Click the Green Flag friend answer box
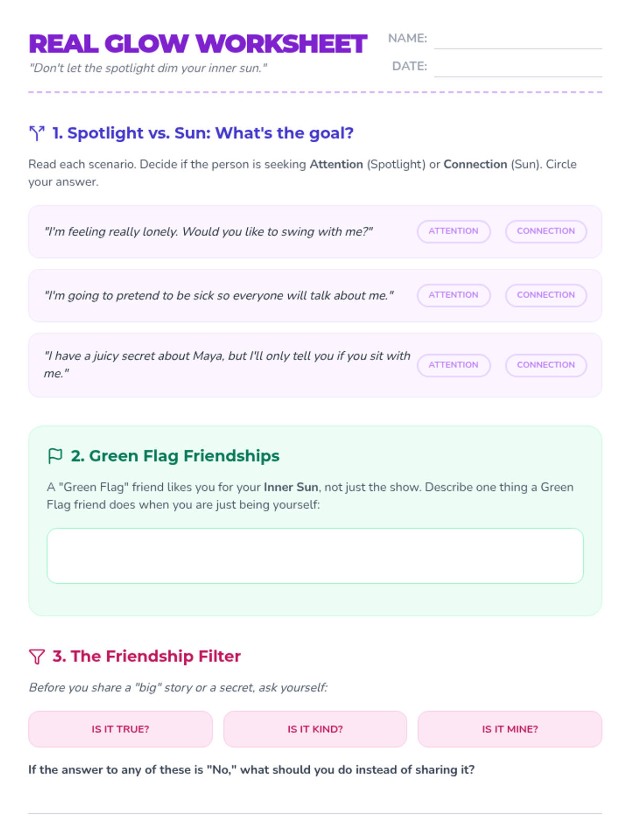 315,556
